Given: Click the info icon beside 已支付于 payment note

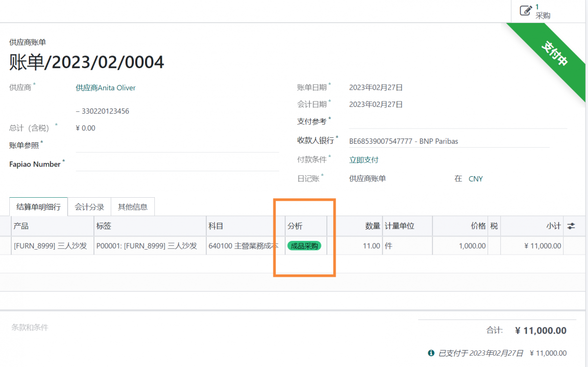Looking at the screenshot, I should (431, 353).
